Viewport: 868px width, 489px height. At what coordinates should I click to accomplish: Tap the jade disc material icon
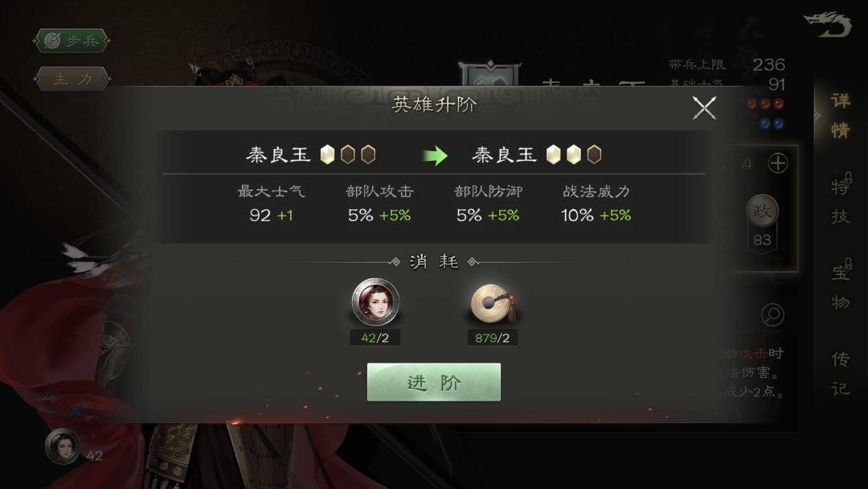point(493,303)
